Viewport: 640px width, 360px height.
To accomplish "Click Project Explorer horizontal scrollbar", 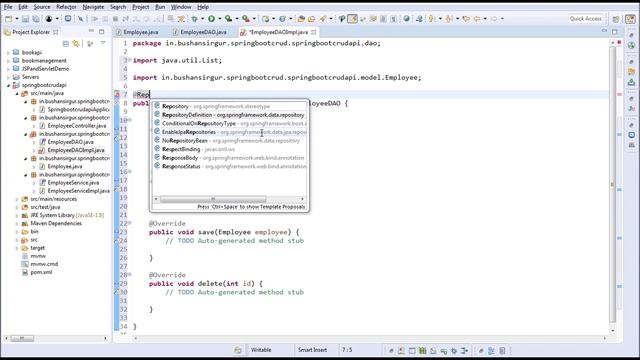I will tap(22, 338).
